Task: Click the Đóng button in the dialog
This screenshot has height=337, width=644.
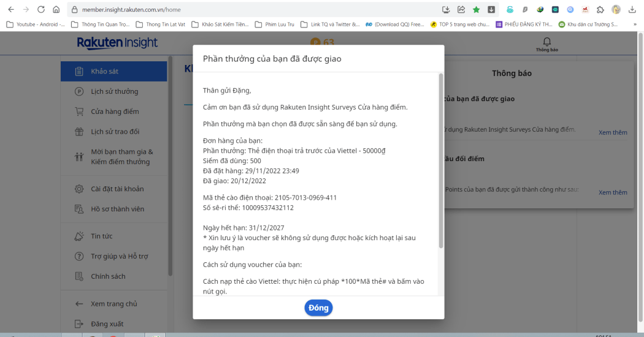Action: pyautogui.click(x=318, y=308)
